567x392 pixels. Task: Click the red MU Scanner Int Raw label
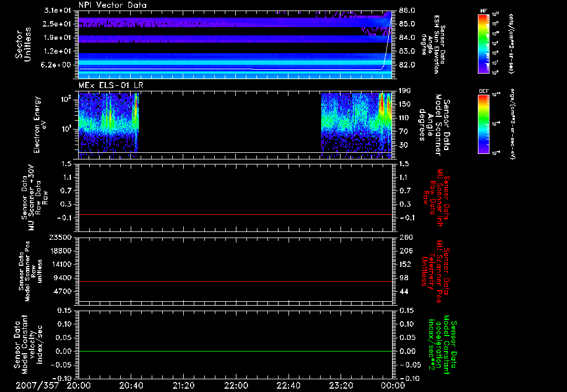click(437, 197)
